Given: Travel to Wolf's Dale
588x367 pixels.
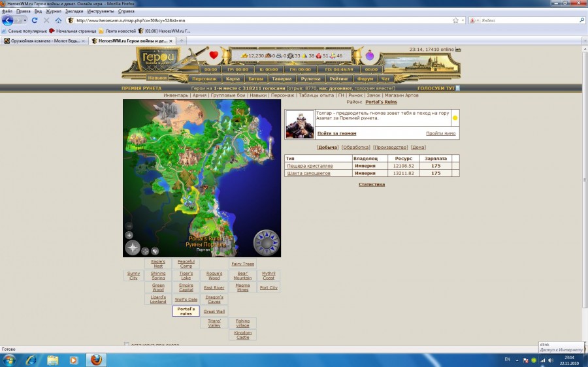Looking at the screenshot, I should click(x=186, y=300).
